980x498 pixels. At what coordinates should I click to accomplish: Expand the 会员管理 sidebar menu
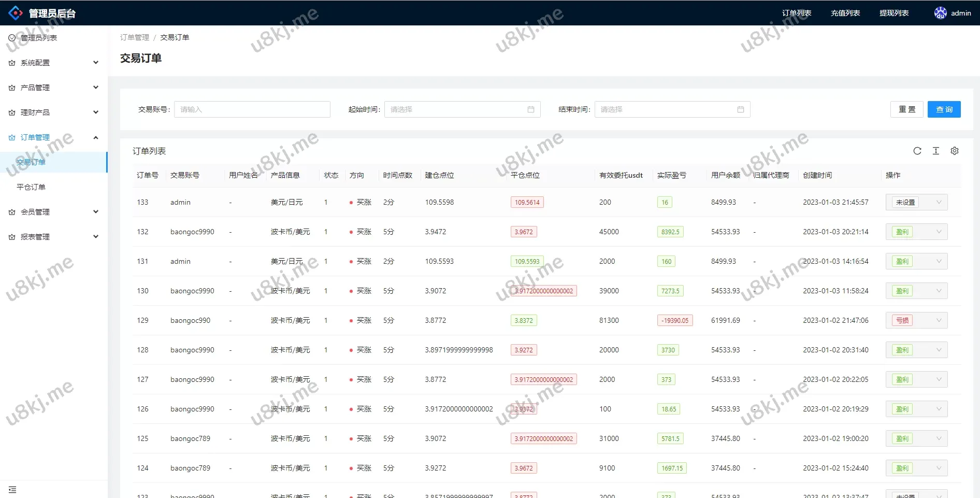[54, 212]
